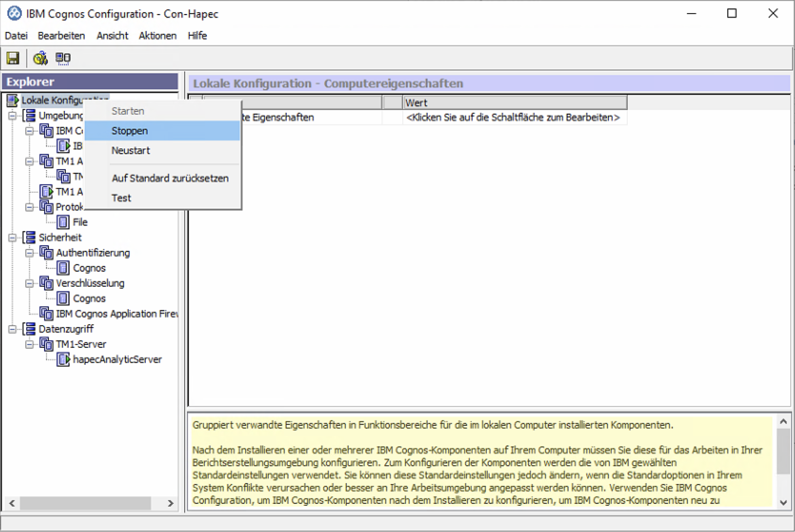Click description pane scroll down arrow

point(783,502)
